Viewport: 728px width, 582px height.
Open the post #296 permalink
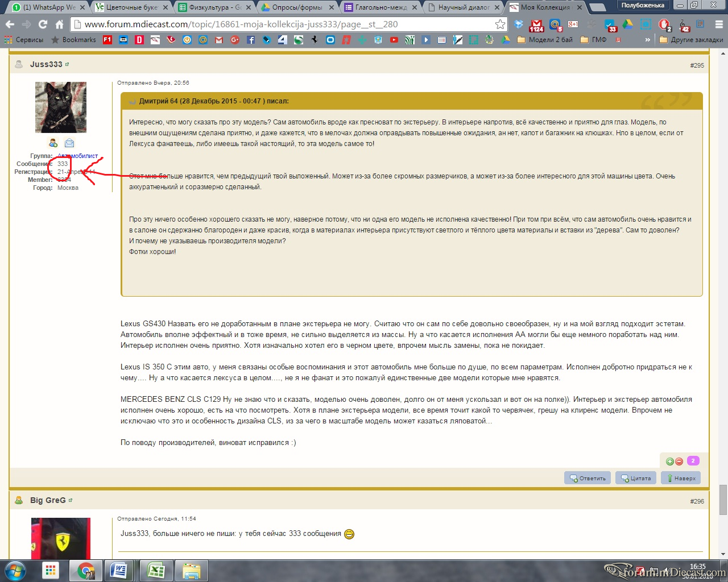(x=697, y=501)
